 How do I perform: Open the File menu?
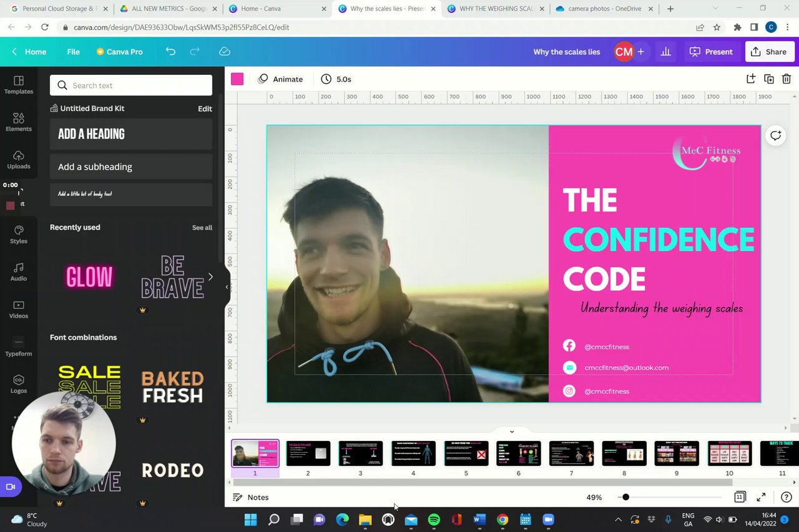click(73, 52)
